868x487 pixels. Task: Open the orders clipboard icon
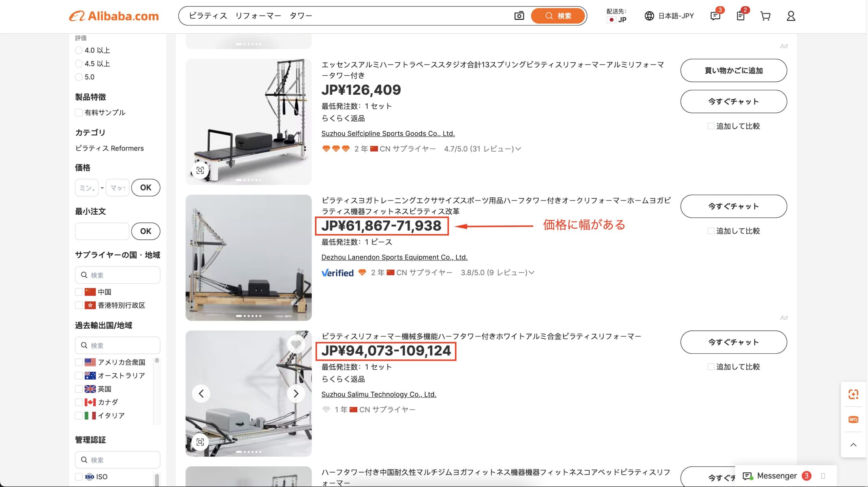[741, 16]
